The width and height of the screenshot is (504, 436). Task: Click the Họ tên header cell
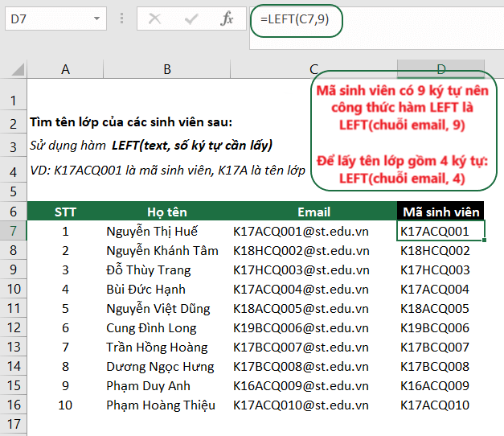pyautogui.click(x=167, y=212)
